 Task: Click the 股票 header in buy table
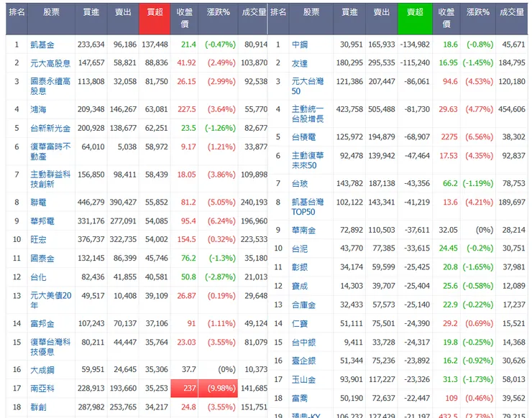(51, 19)
